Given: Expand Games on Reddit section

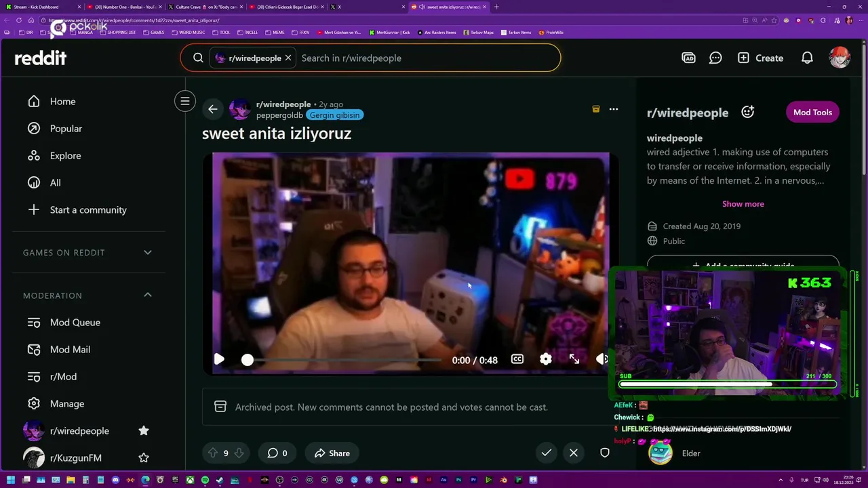Looking at the screenshot, I should [x=89, y=253].
